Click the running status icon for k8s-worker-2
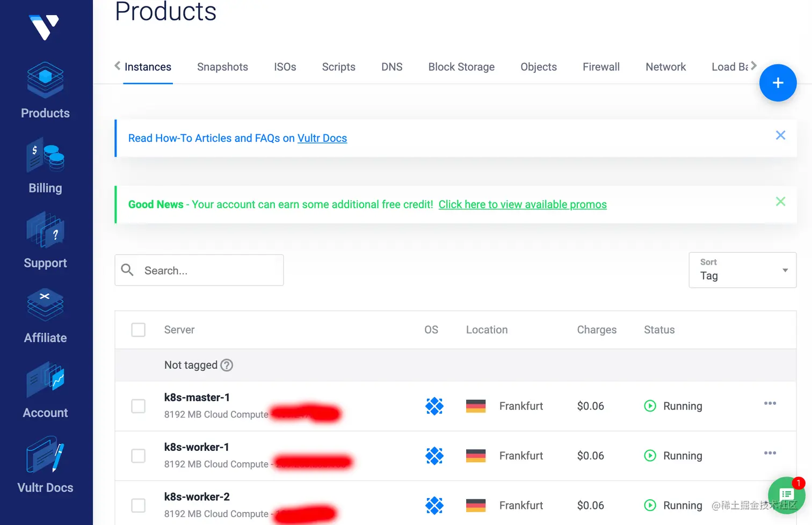 point(650,505)
